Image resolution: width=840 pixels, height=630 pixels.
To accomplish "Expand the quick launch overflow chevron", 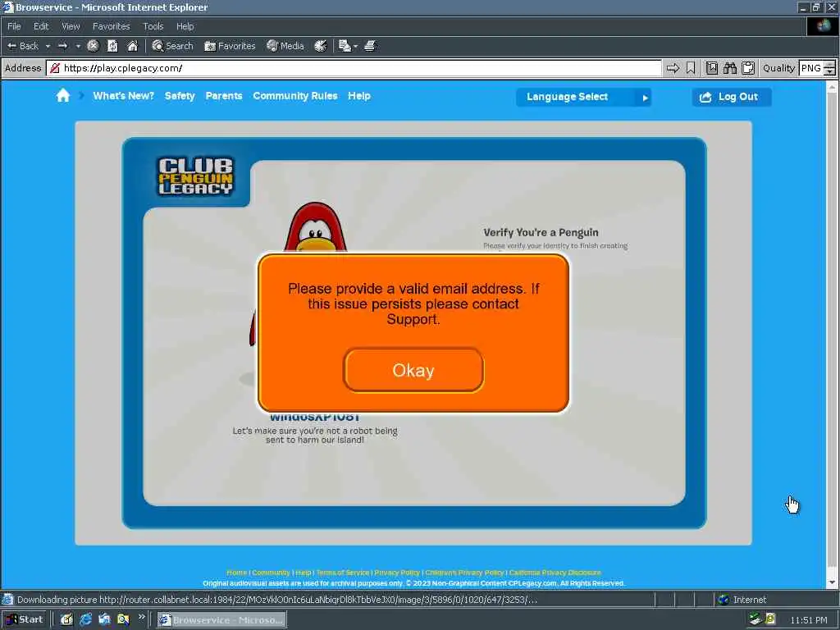I will (141, 617).
